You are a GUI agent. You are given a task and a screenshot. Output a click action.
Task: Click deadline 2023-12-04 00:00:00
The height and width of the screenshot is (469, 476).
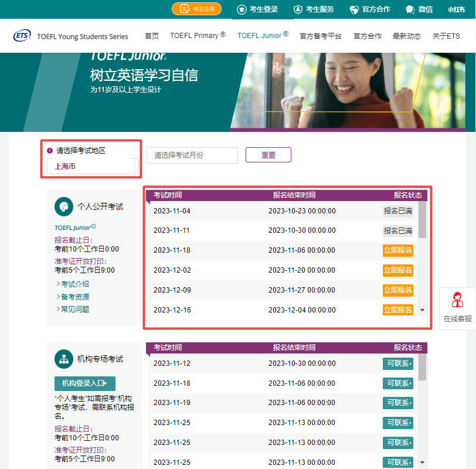point(302,310)
